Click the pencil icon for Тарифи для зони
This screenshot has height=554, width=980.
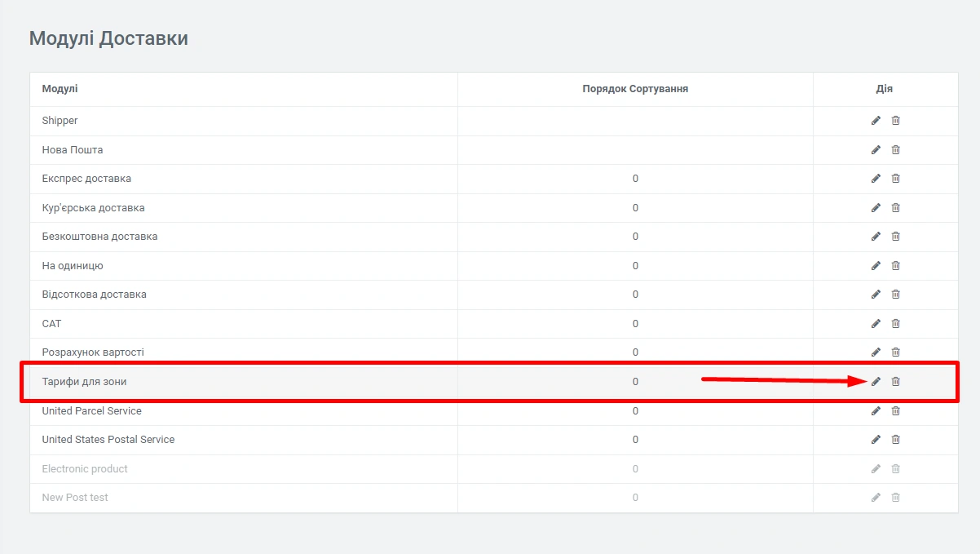(876, 382)
